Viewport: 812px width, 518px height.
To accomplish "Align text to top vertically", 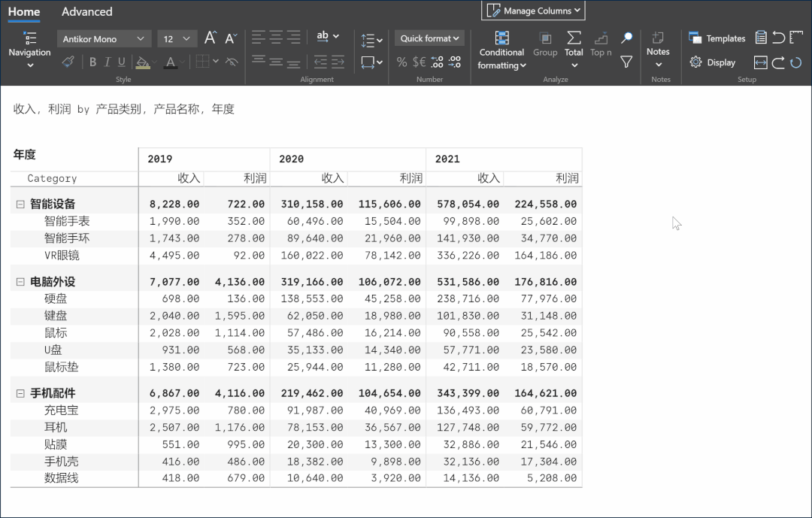I will coord(259,61).
